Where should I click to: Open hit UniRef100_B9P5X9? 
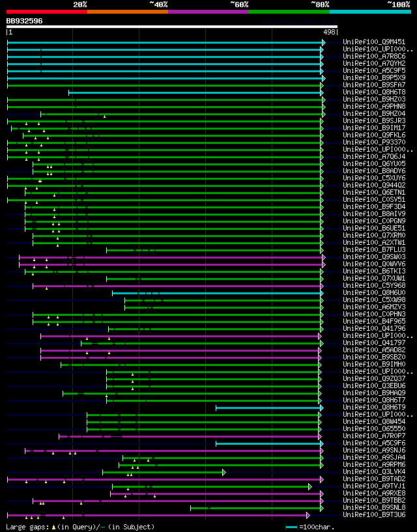(374, 77)
